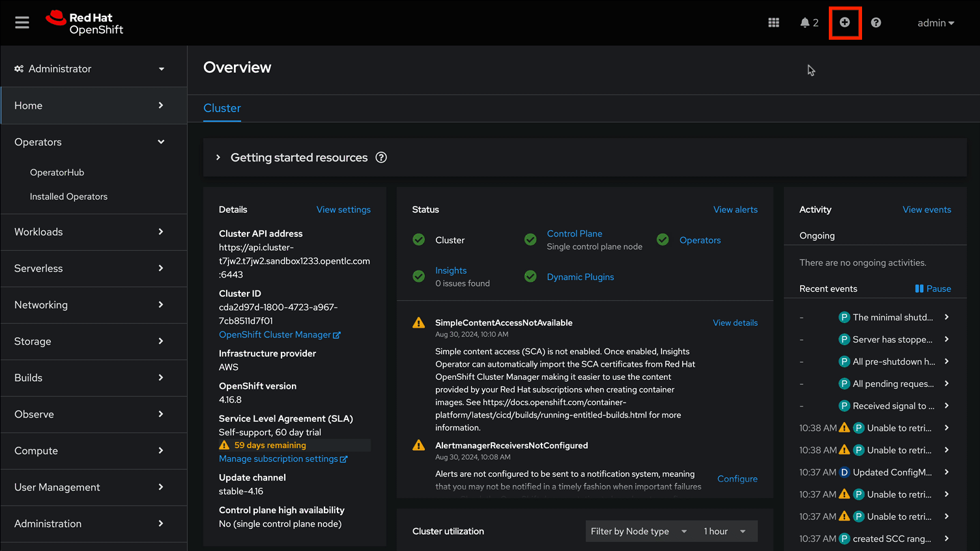Open the View events link

pyautogui.click(x=927, y=210)
